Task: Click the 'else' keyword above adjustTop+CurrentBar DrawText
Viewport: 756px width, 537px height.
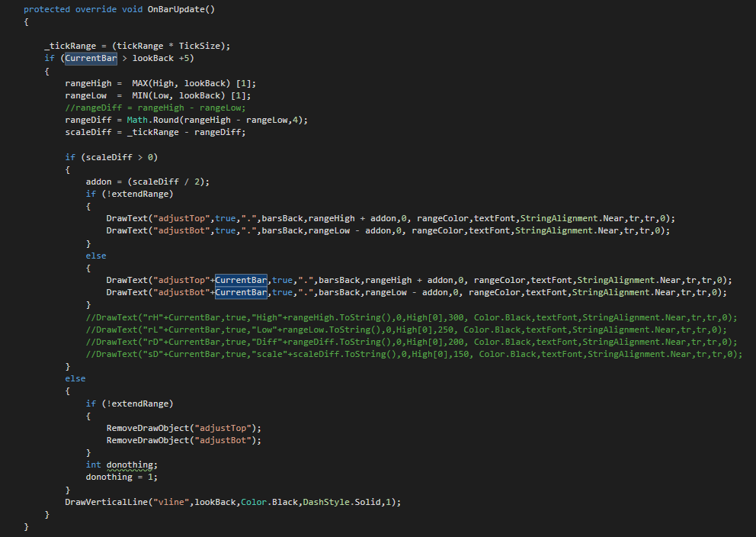Action: 96,256
